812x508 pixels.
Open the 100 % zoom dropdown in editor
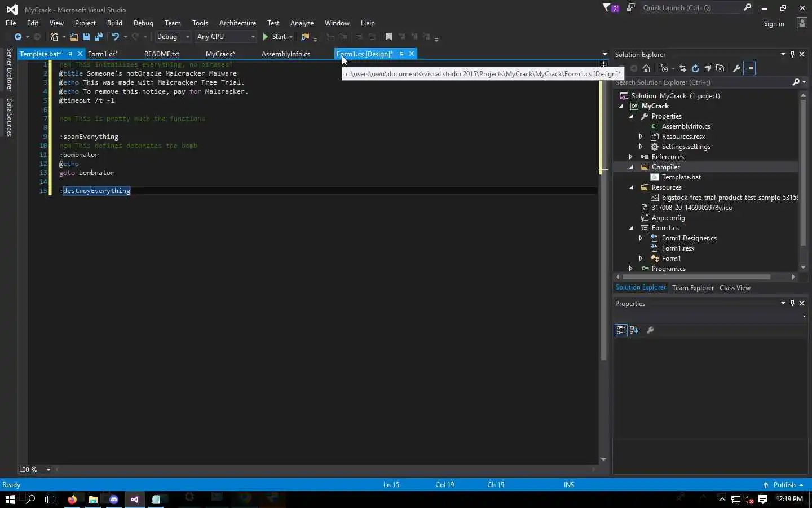point(48,470)
